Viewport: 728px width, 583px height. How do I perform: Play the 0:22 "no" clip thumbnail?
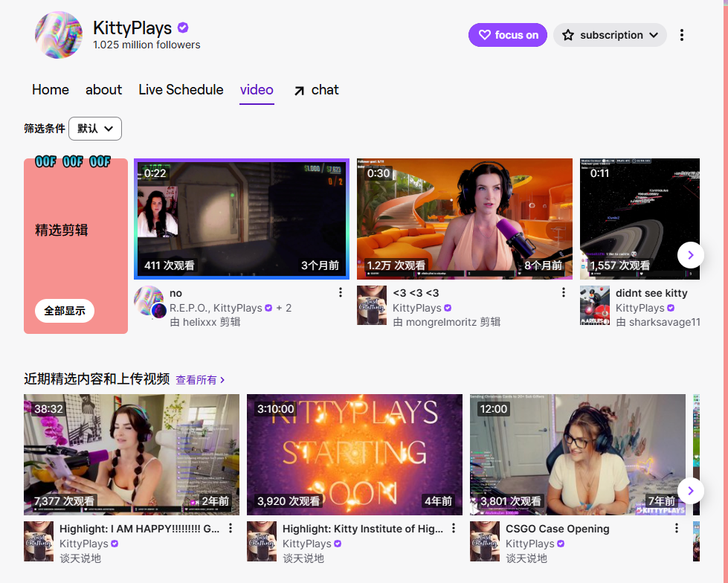tap(242, 219)
